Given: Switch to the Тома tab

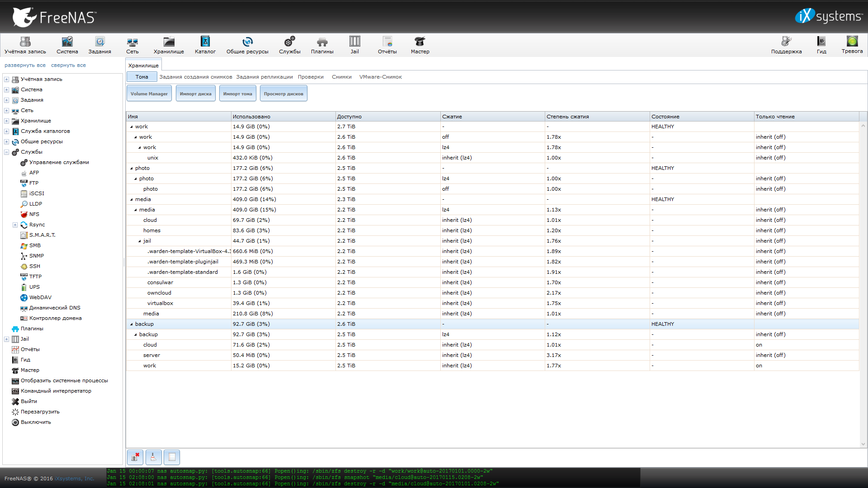Looking at the screenshot, I should (x=142, y=77).
